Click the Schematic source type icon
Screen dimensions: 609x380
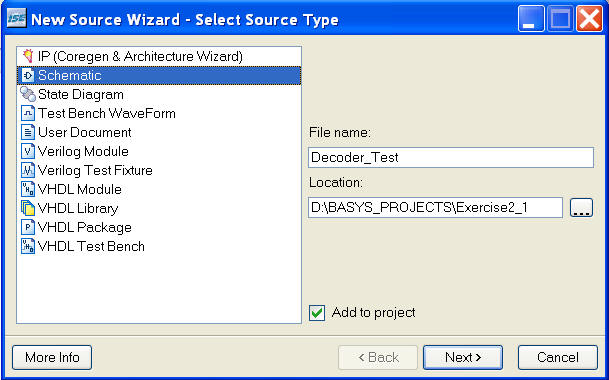(28, 75)
